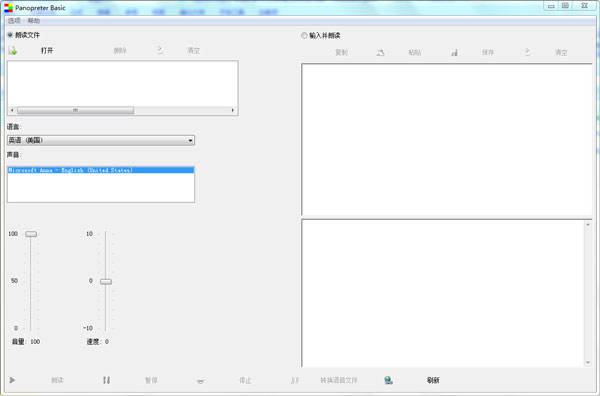Click the 粘贴 button
Screen dimensions: 600x396
tap(415, 52)
